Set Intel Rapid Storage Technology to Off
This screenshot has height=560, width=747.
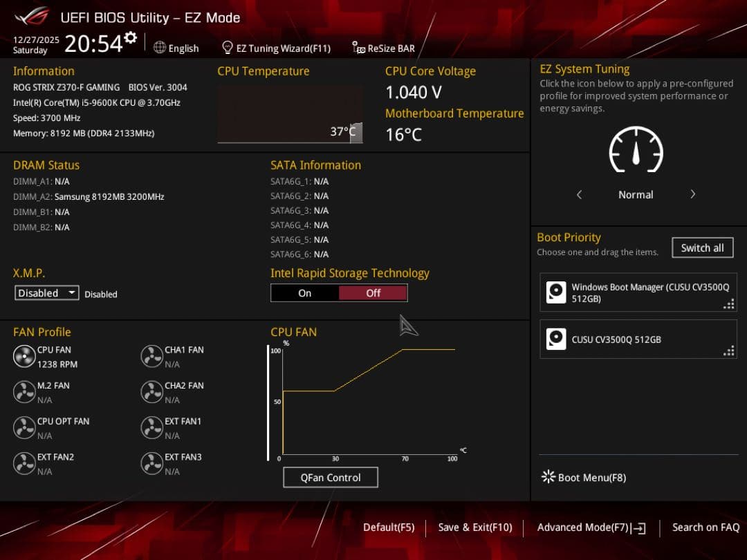[x=373, y=293]
